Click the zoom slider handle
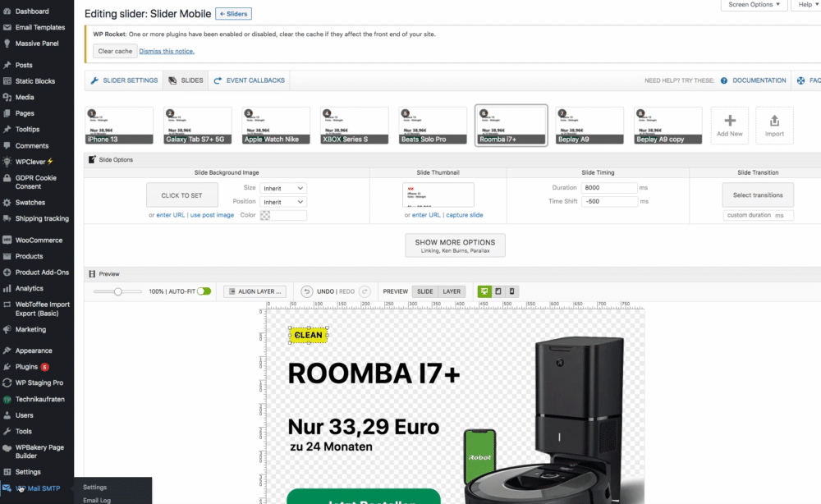This screenshot has height=504, width=821. pyautogui.click(x=117, y=291)
